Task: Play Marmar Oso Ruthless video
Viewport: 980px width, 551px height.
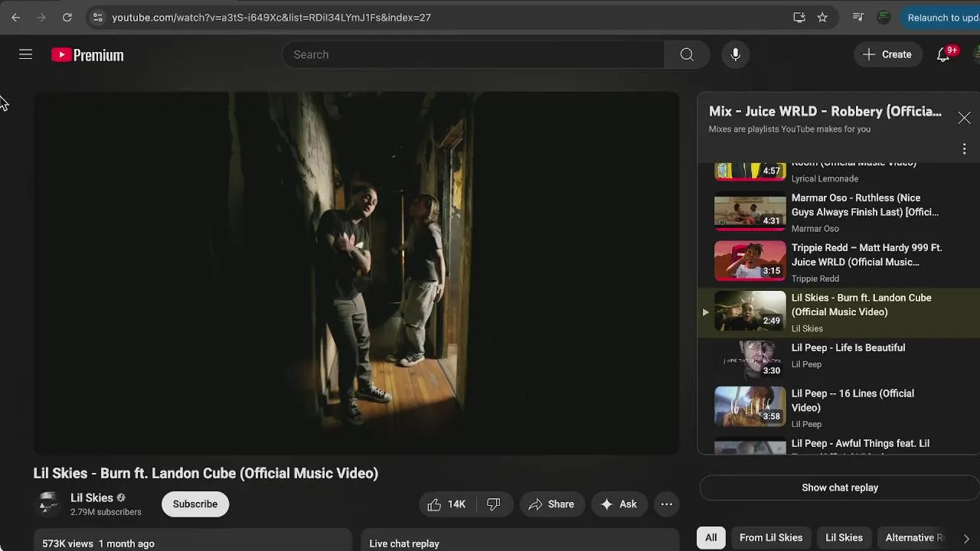Action: pyautogui.click(x=750, y=212)
